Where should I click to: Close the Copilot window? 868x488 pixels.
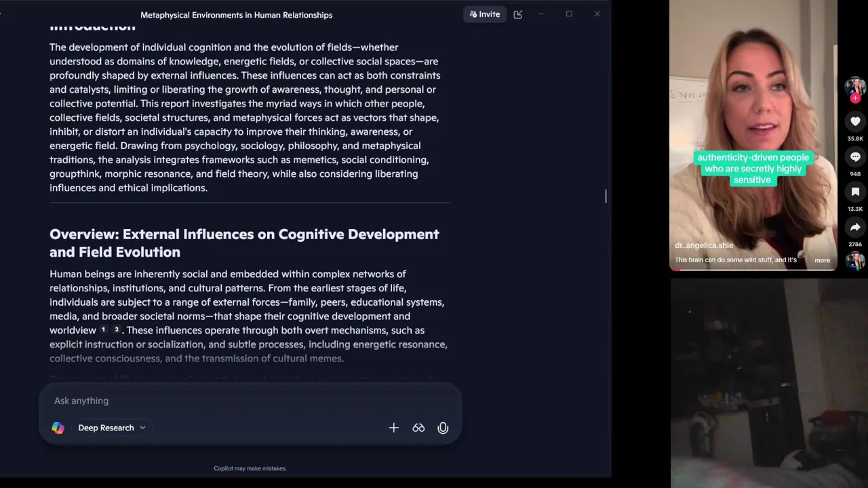point(597,14)
